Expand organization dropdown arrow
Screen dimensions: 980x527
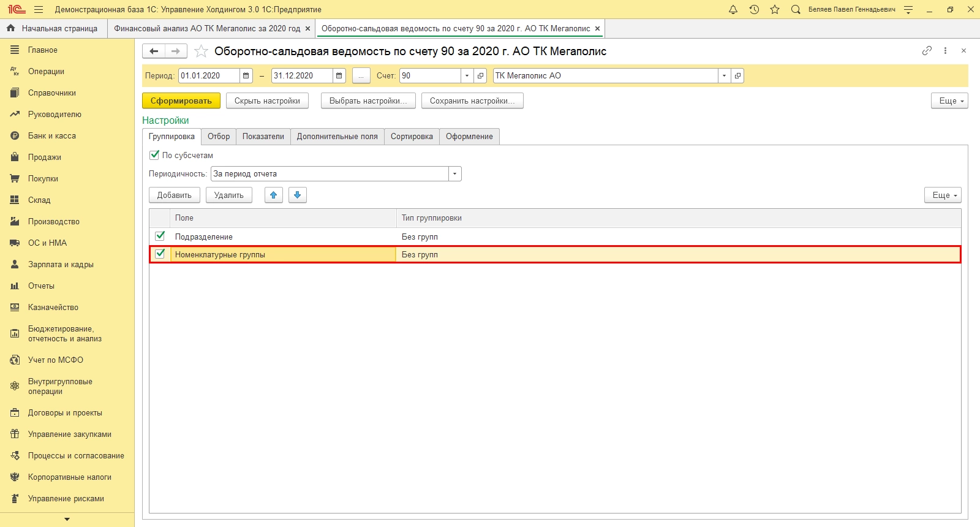click(x=725, y=76)
